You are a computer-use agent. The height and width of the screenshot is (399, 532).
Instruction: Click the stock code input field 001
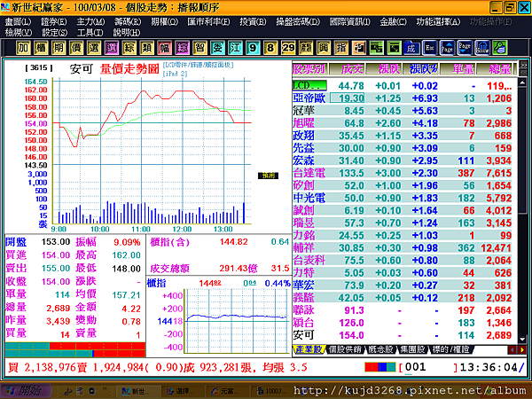point(428,367)
